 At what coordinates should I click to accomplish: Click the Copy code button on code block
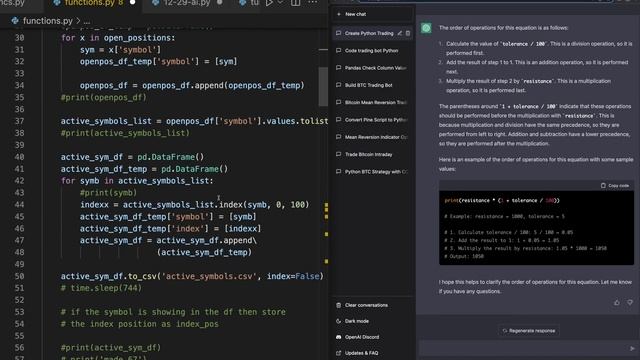tap(615, 186)
